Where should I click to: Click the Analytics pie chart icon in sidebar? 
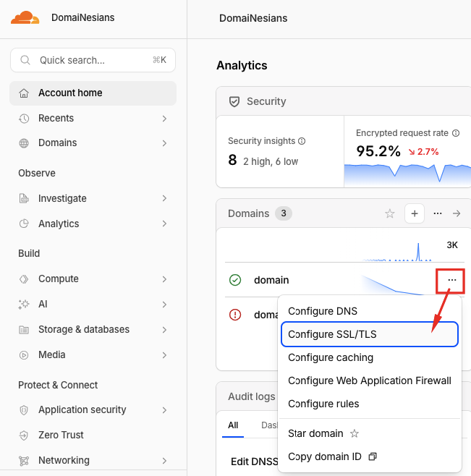(24, 224)
